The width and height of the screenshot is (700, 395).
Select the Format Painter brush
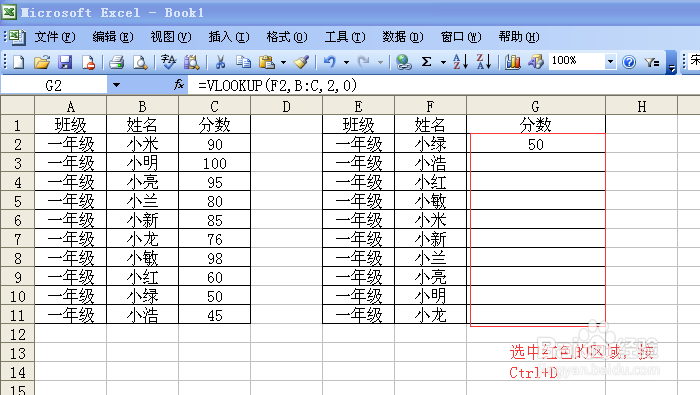[x=301, y=62]
